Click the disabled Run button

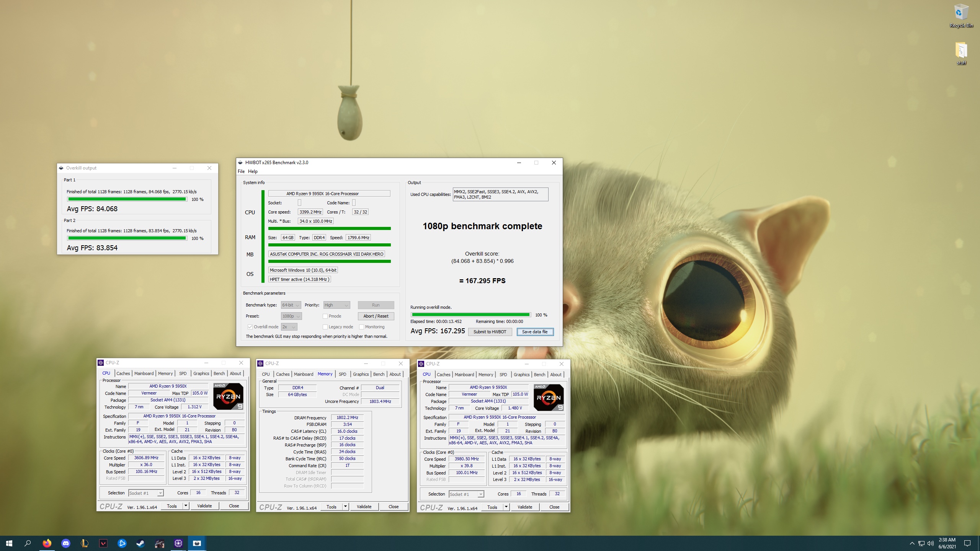click(376, 305)
